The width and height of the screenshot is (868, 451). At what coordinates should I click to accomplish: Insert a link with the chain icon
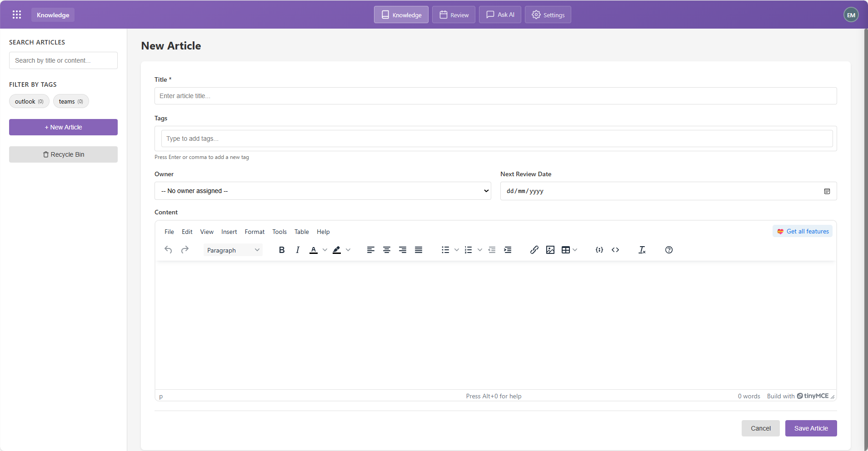[x=534, y=250]
